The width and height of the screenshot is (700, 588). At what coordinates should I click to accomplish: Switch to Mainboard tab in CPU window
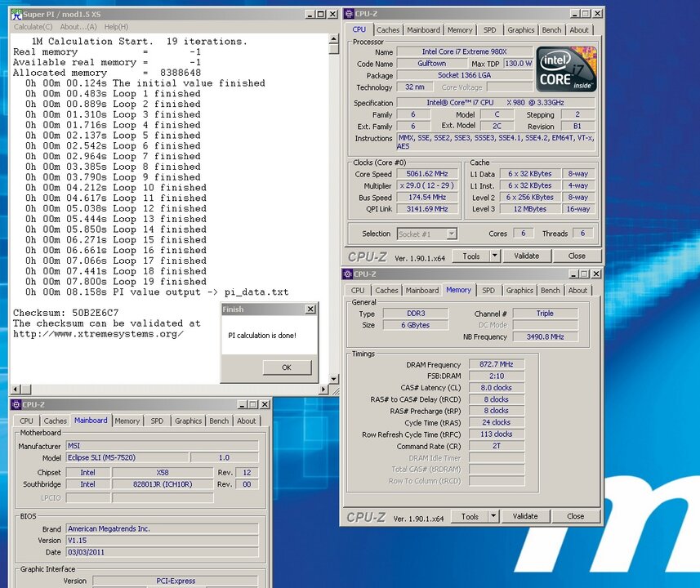pos(423,30)
